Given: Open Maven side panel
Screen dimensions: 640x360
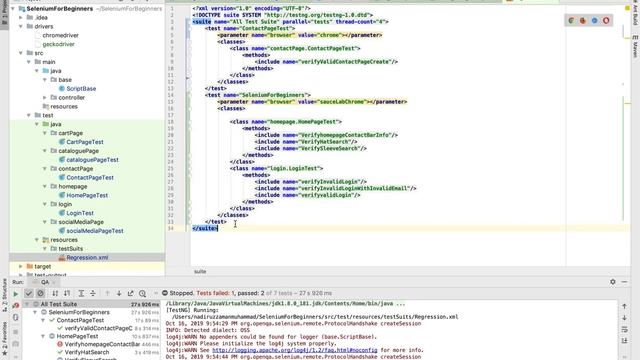Looking at the screenshot, I should click(635, 46).
